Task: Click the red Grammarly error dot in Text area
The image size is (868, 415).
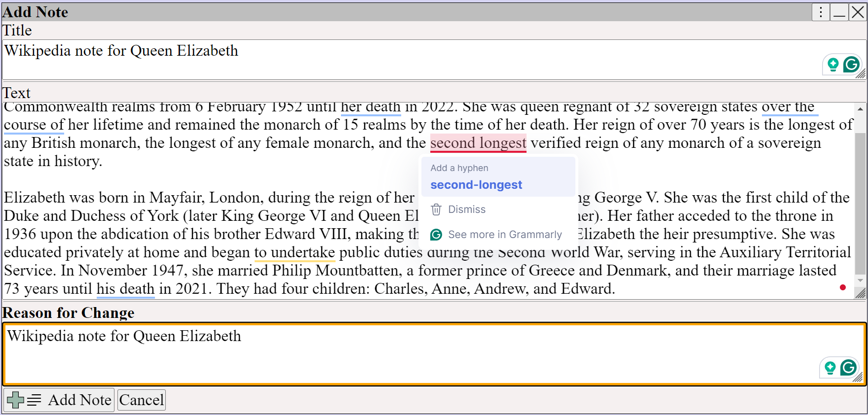Action: pyautogui.click(x=843, y=287)
